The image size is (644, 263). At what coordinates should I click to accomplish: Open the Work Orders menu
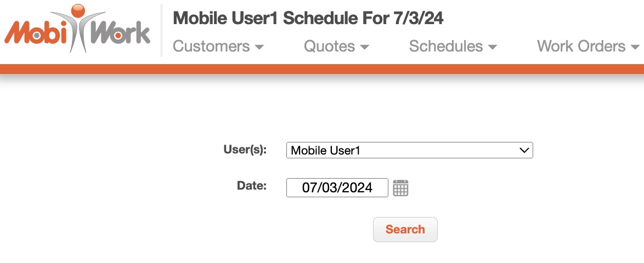[x=581, y=47]
